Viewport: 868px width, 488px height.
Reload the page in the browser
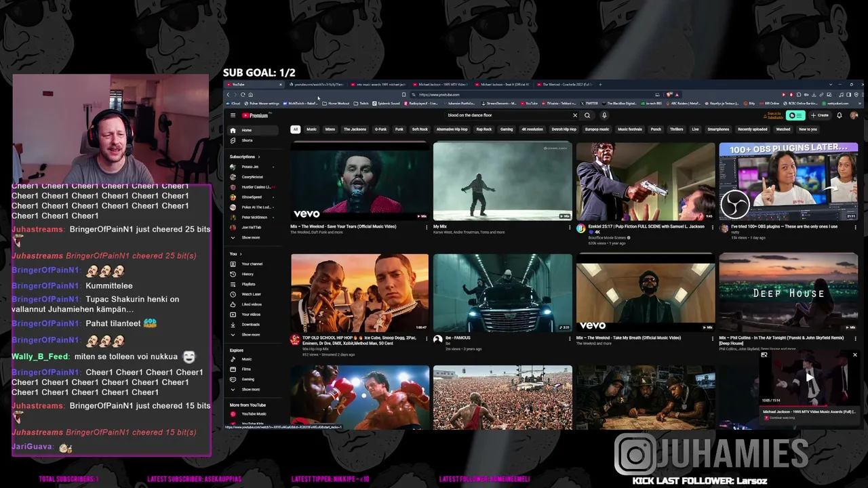click(x=243, y=95)
